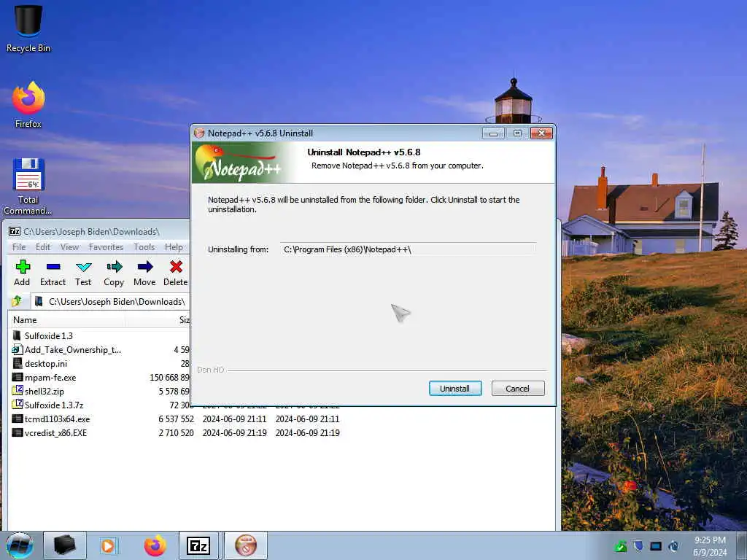Select mpam-fe.exe in the file list
The height and width of the screenshot is (560, 747).
pyautogui.click(x=50, y=378)
